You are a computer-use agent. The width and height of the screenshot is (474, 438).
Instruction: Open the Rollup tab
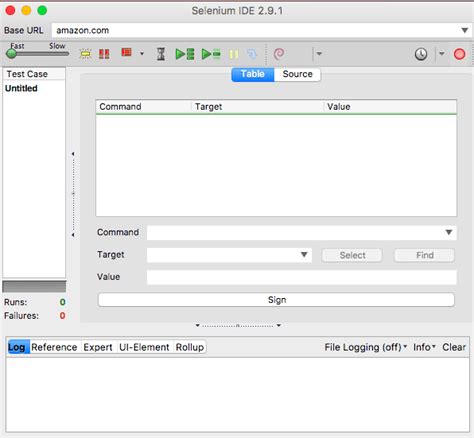[190, 347]
